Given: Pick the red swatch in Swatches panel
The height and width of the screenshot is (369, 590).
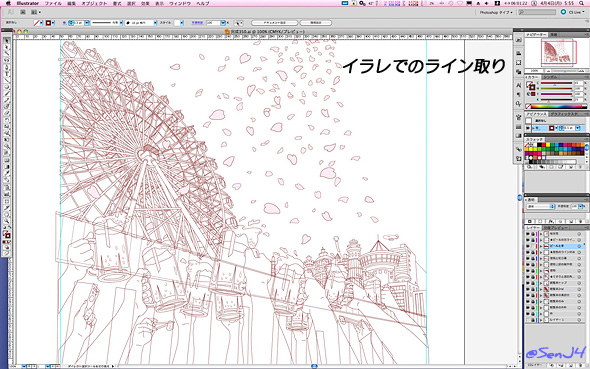Looking at the screenshot, I should pos(544,145).
